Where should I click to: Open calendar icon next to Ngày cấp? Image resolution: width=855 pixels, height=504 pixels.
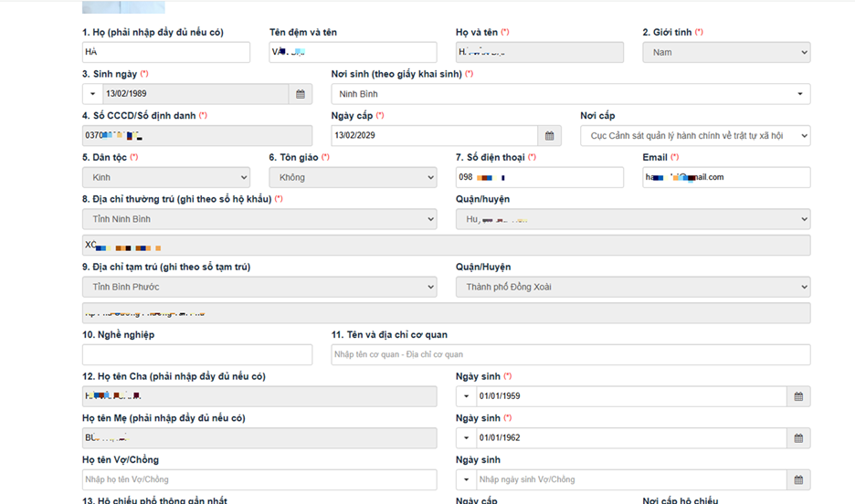(549, 136)
